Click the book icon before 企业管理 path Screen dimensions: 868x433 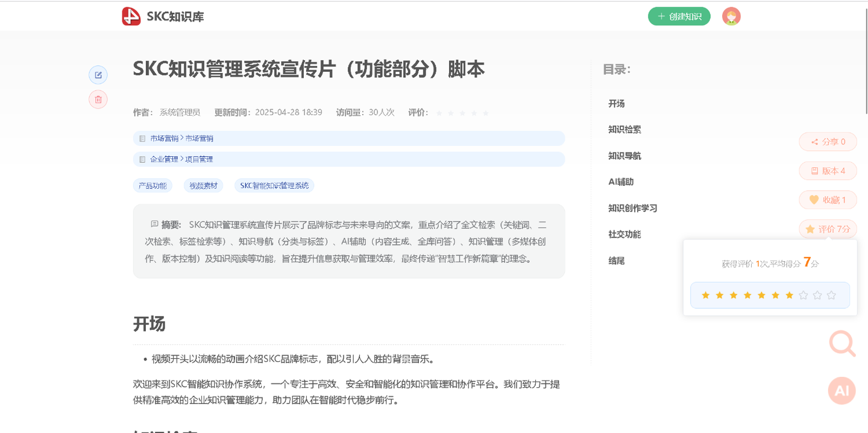click(x=142, y=160)
